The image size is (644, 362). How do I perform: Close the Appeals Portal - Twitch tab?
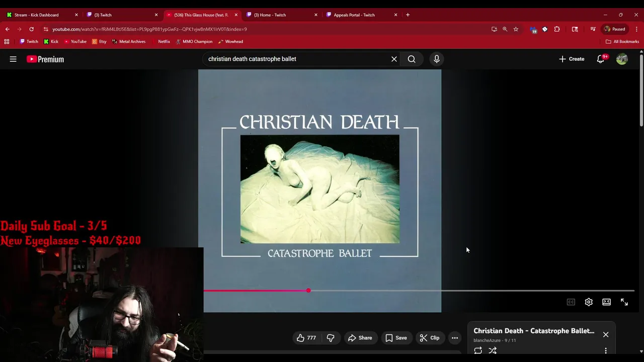[395, 15]
